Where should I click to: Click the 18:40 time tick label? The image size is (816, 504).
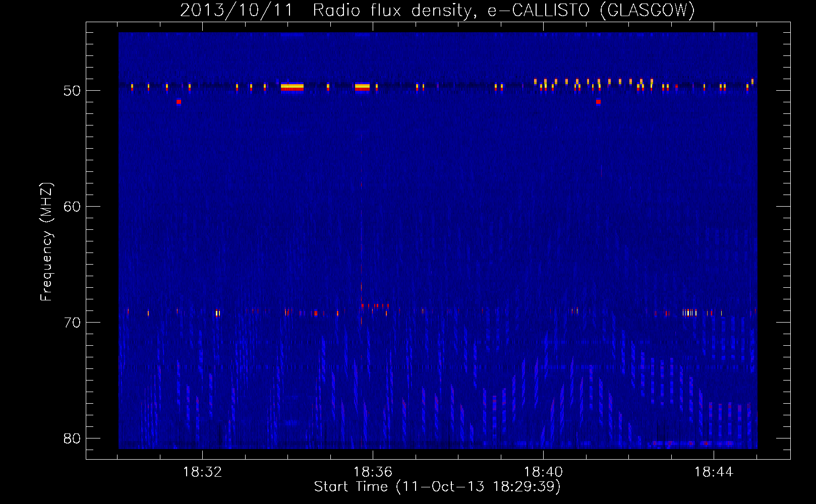point(543,472)
